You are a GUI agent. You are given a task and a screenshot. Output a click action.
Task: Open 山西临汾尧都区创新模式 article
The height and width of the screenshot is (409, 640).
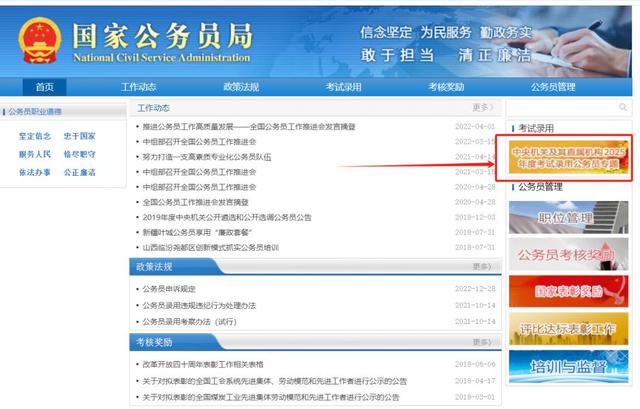pyautogui.click(x=211, y=247)
